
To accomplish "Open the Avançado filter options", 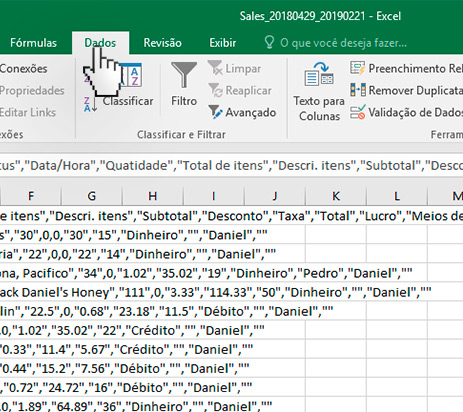I will 242,112.
